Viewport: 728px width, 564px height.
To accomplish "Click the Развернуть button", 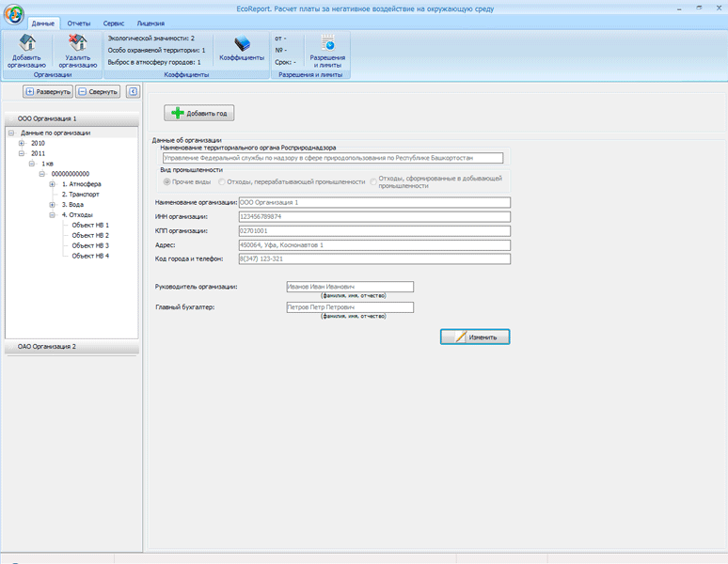I will pos(48,91).
